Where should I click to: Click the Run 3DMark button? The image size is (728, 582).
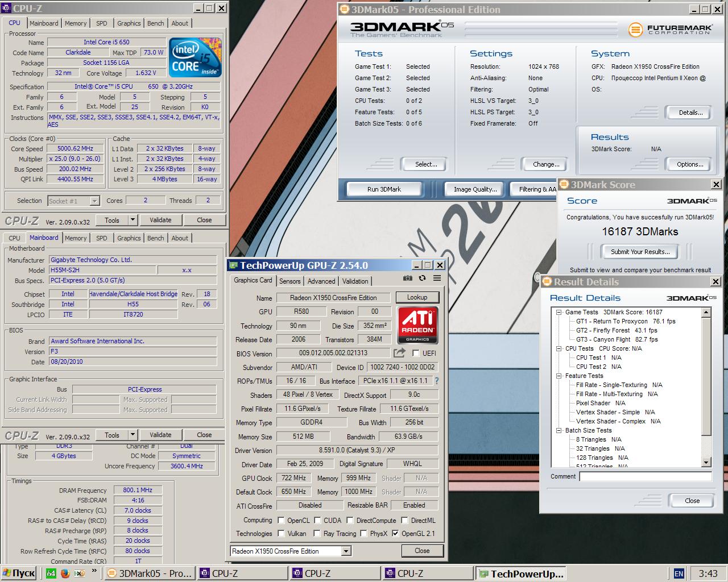point(384,189)
